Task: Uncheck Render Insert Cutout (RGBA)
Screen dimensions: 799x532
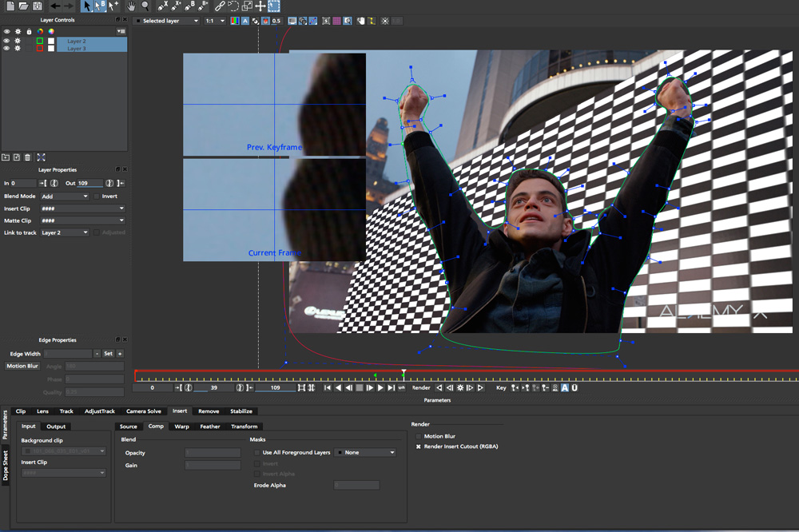Action: (419, 447)
